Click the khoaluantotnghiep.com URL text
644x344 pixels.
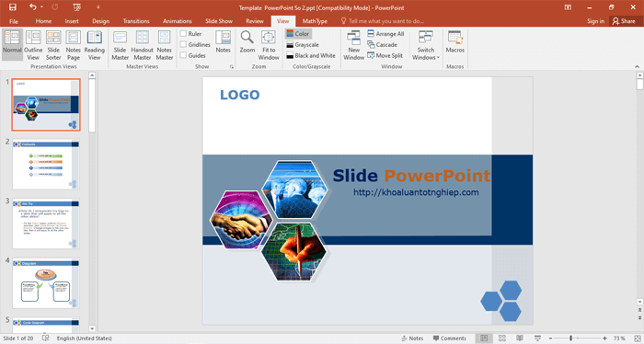pyautogui.click(x=416, y=192)
